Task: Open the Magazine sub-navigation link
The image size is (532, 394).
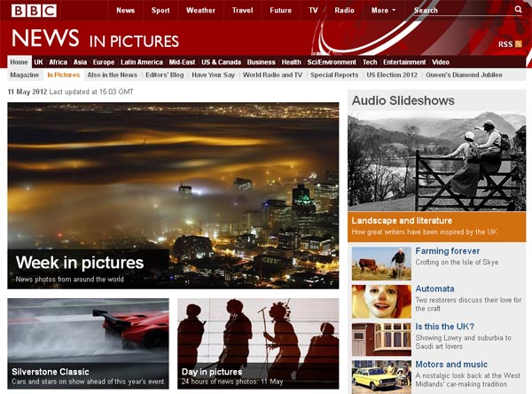Action: click(25, 75)
